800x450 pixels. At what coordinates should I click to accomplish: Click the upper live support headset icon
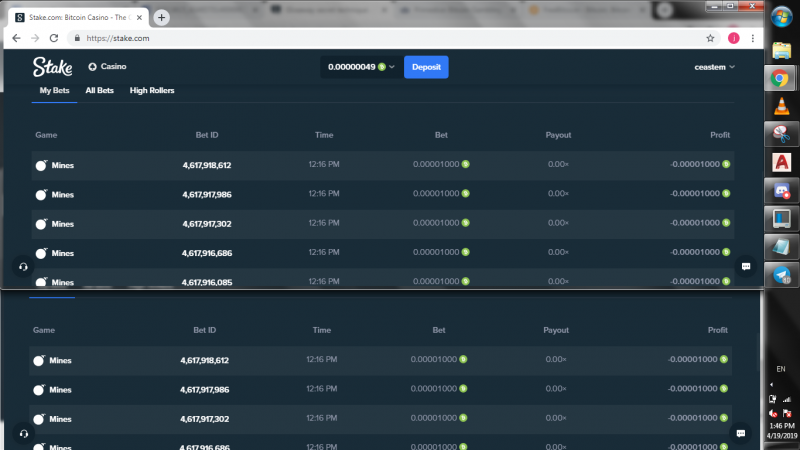23,267
